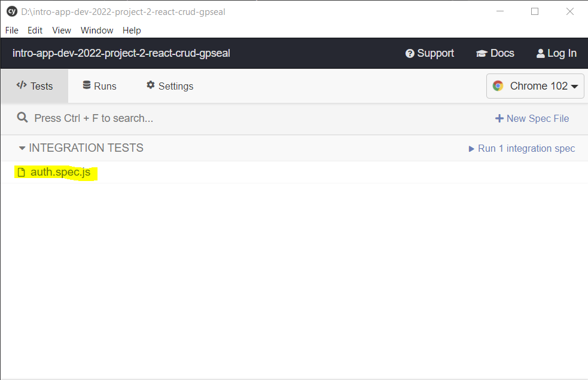Click the person icon next to Log In
Image resolution: width=588 pixels, height=380 pixels.
click(540, 53)
